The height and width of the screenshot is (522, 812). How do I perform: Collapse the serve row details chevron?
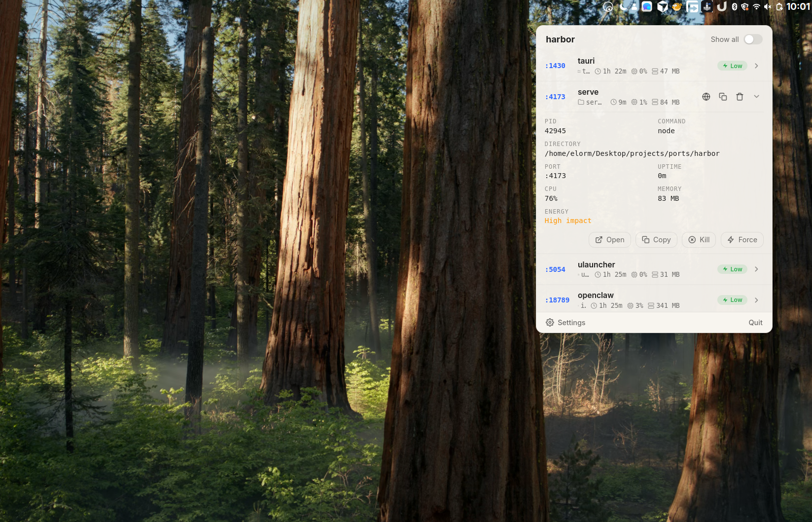(756, 97)
